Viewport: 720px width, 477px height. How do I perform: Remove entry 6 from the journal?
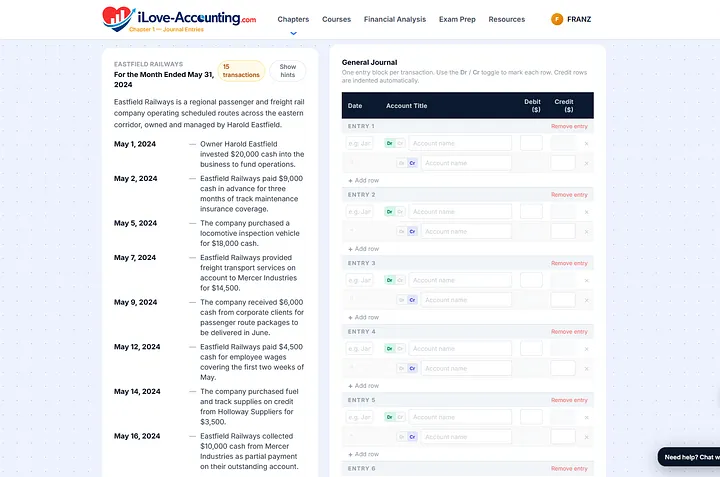[569, 468]
